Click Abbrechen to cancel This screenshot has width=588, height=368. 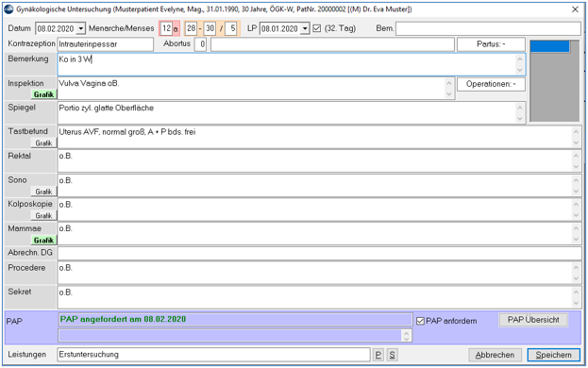pos(495,355)
